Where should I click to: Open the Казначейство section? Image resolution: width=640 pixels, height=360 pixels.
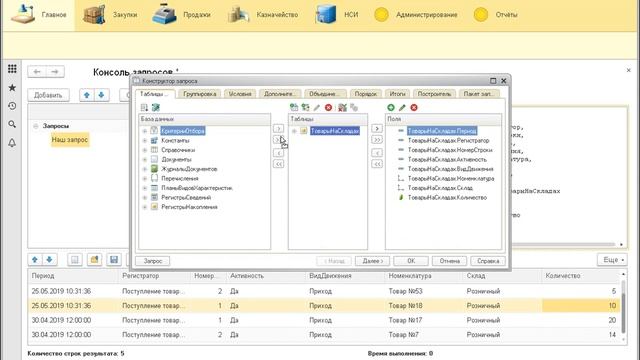point(263,15)
